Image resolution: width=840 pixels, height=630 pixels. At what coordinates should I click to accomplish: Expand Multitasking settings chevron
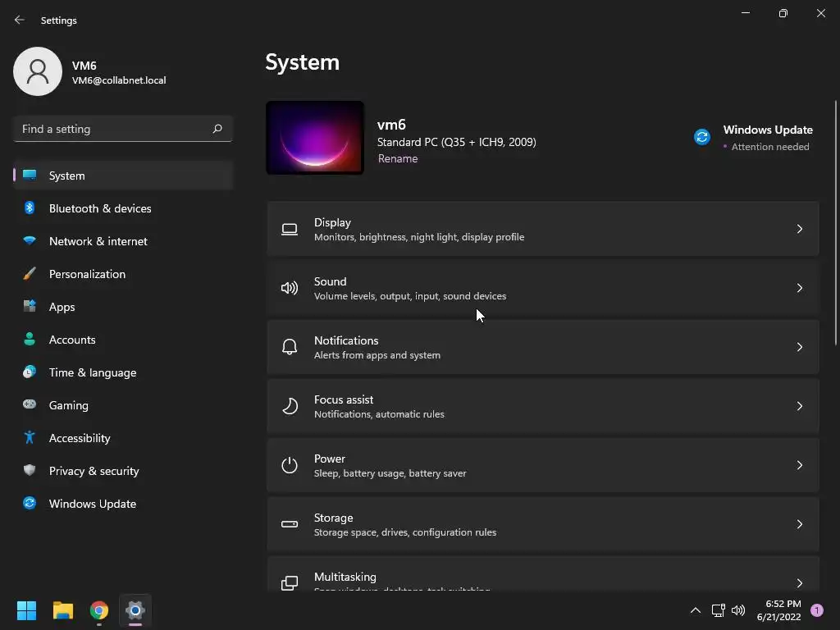(x=799, y=583)
